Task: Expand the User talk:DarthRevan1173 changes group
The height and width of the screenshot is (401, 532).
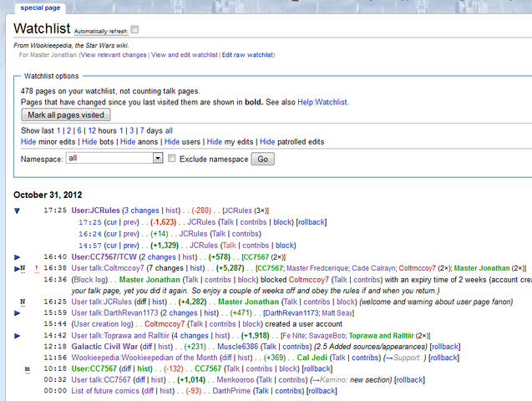Action: 17,313
